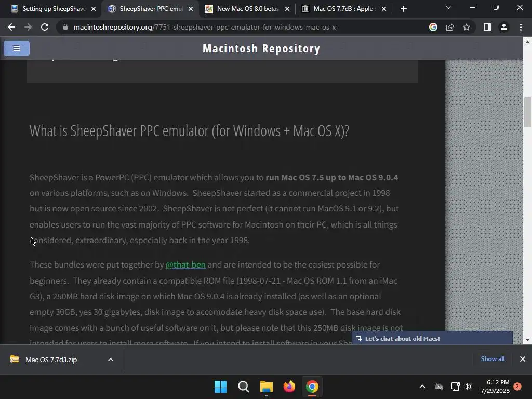The width and height of the screenshot is (532, 399).
Task: Click the Macintosh Repository site title
Action: 261,48
